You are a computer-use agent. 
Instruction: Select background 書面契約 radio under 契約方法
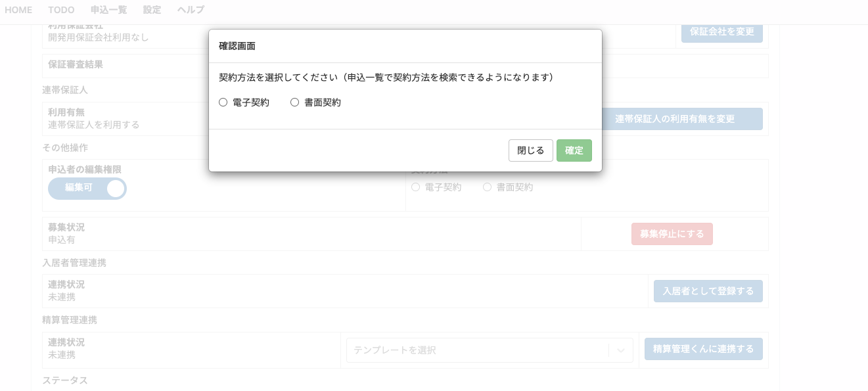click(x=487, y=187)
